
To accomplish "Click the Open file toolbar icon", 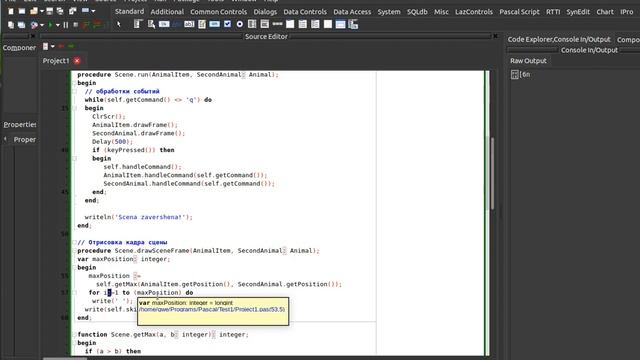I will point(34,11).
